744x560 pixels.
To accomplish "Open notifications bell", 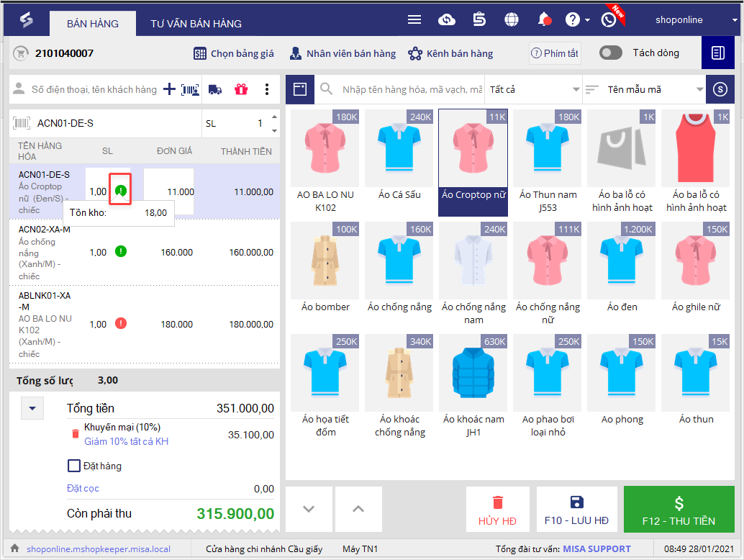I will 544,19.
